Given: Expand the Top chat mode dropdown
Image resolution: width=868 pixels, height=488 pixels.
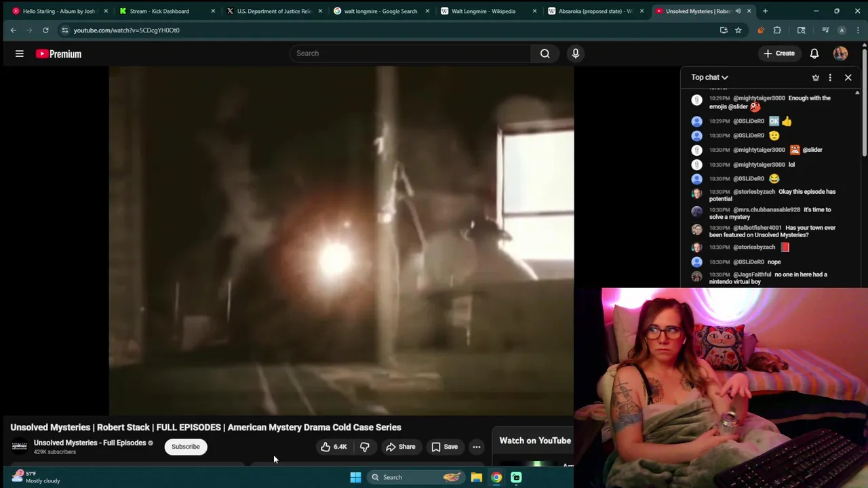Looking at the screenshot, I should [709, 77].
